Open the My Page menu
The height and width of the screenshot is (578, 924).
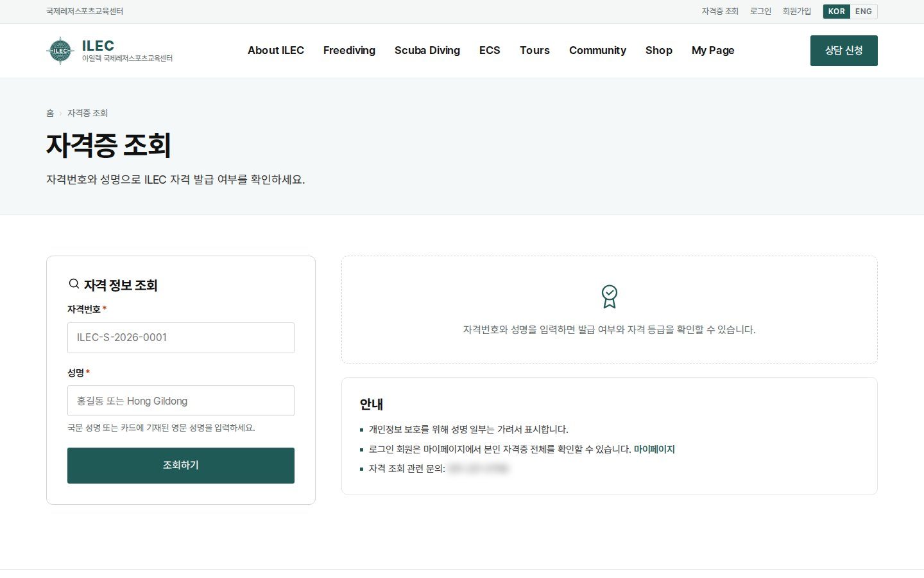[x=713, y=50]
